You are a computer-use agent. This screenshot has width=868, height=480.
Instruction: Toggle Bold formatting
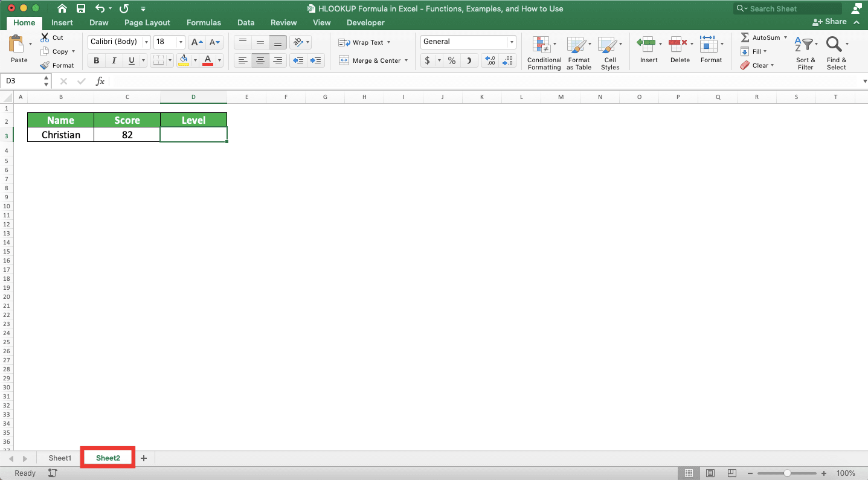(96, 60)
